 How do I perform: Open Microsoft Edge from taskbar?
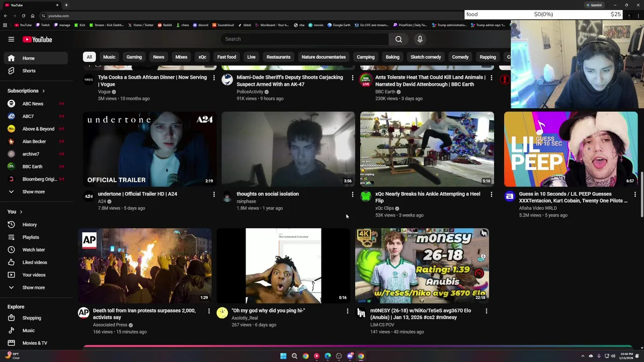[x=328, y=356]
